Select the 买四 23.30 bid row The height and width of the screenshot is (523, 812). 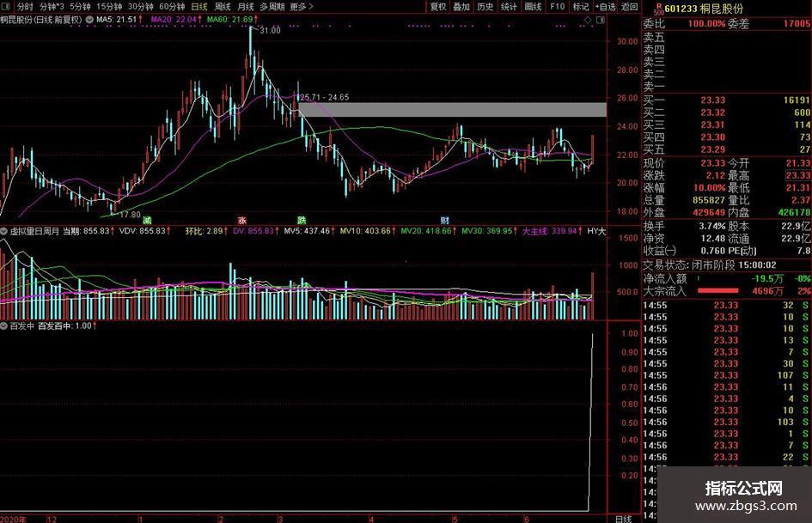tap(726, 137)
